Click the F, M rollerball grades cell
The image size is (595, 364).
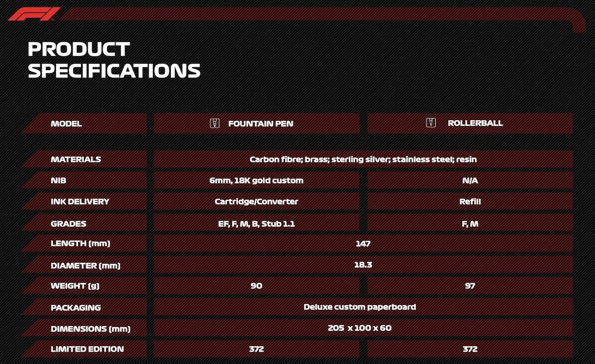(470, 224)
